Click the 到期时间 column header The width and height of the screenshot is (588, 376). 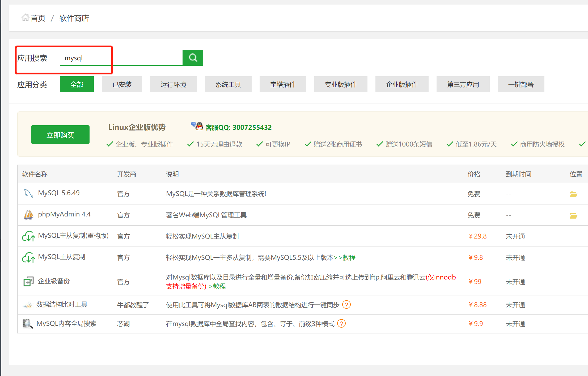coord(519,174)
